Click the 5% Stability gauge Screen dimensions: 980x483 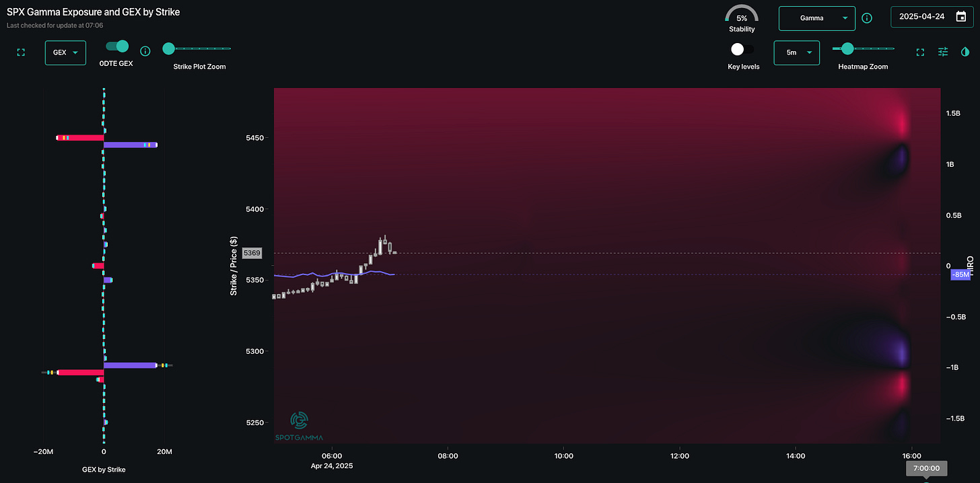coord(741,16)
